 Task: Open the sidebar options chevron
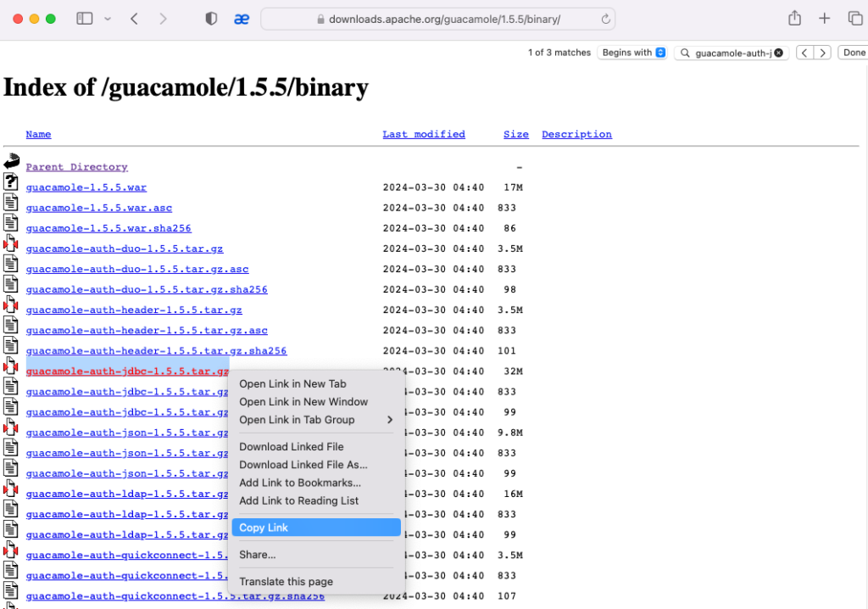[108, 19]
